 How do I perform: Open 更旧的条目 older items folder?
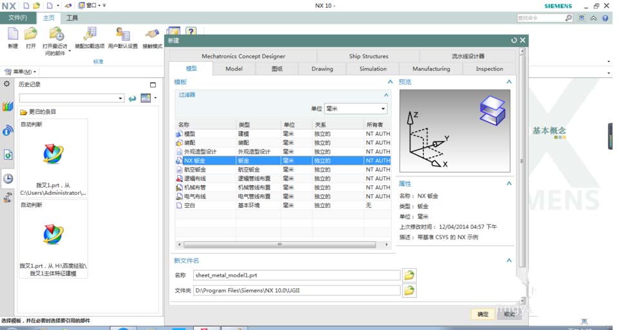click(x=38, y=112)
